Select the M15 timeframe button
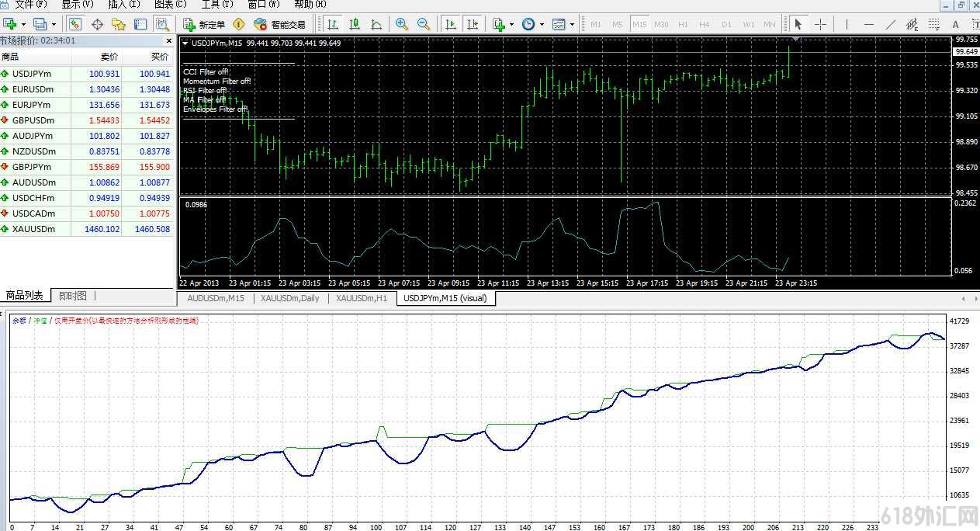This screenshot has width=980, height=531. point(639,24)
